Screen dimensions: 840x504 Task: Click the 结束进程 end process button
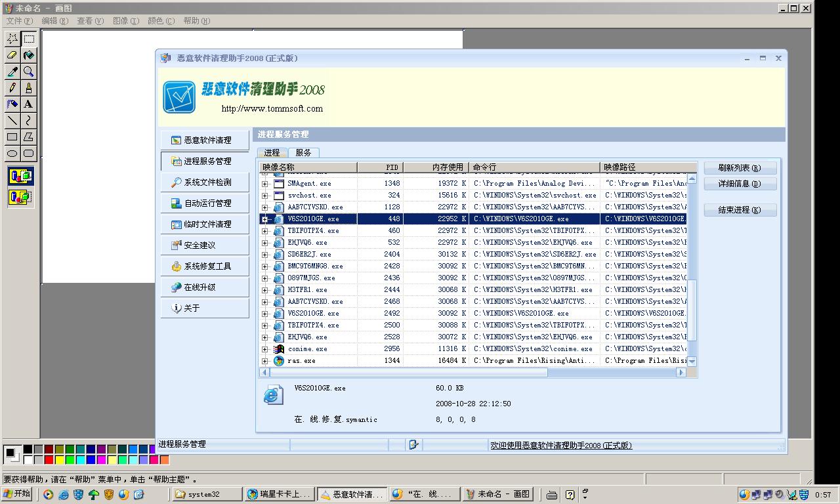740,210
